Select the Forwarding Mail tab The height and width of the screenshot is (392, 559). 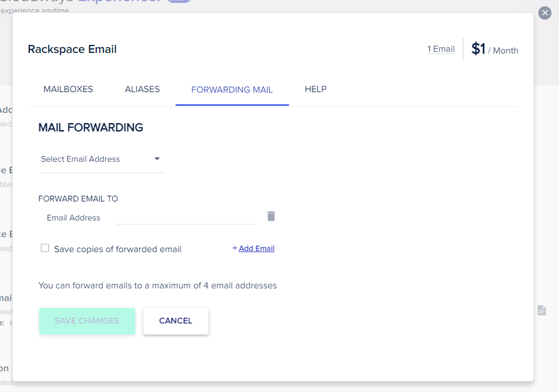click(x=232, y=89)
